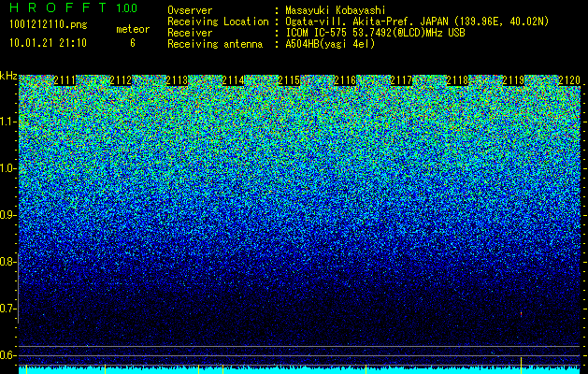Click the 2111 time label
This screenshot has width=588, height=374.
pos(65,80)
